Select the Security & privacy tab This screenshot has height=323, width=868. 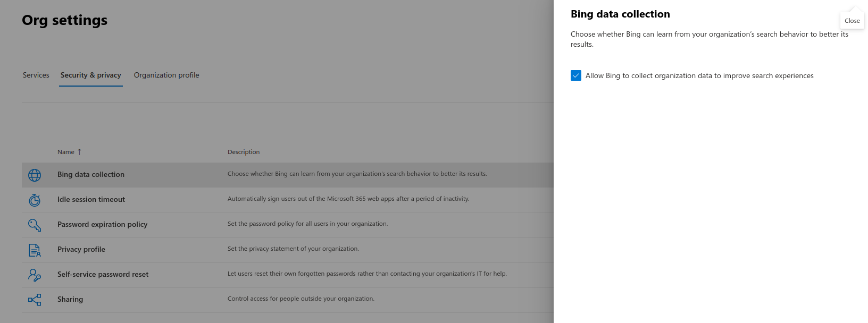pyautogui.click(x=90, y=75)
